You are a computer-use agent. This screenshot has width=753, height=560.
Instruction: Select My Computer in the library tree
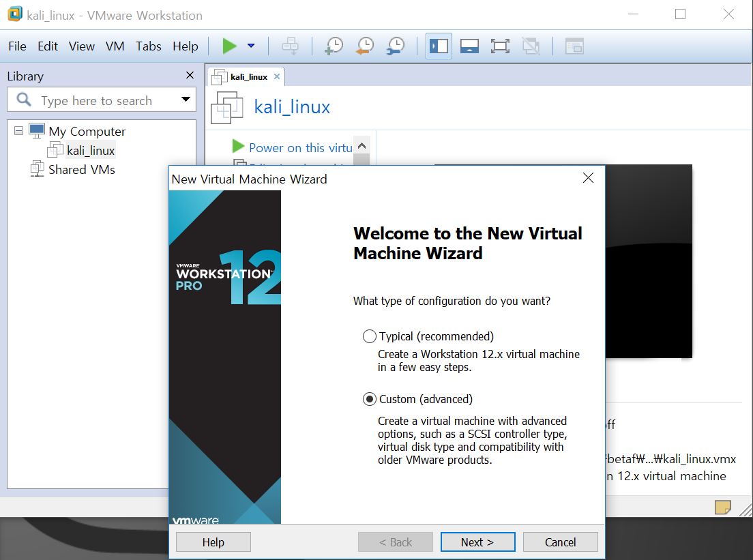click(x=87, y=131)
